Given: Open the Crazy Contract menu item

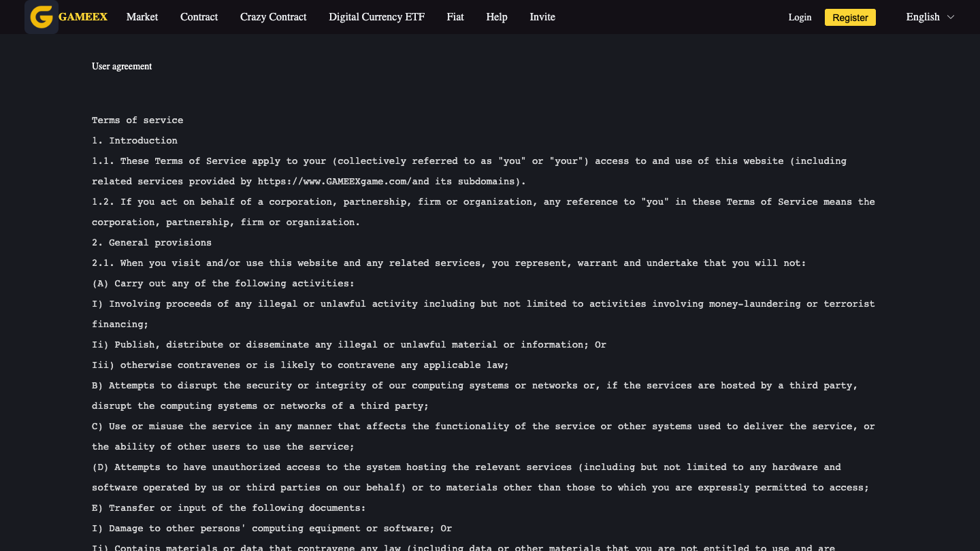Looking at the screenshot, I should [x=274, y=17].
